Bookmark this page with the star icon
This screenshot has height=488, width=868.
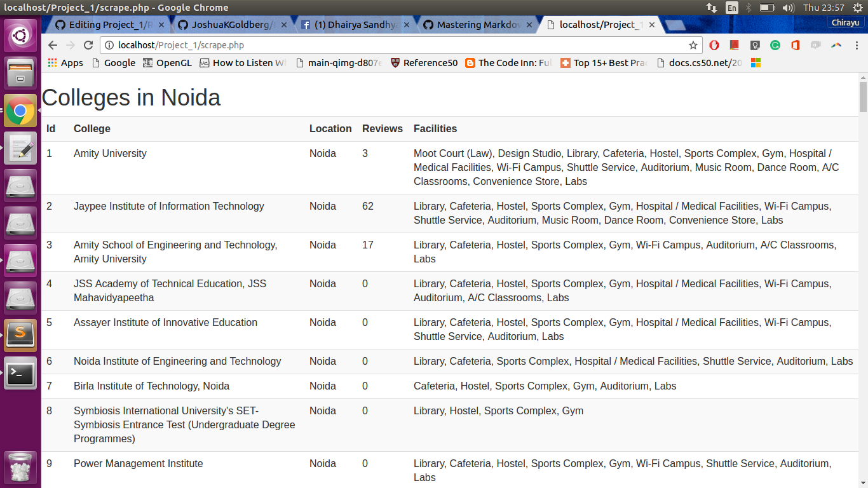point(693,45)
